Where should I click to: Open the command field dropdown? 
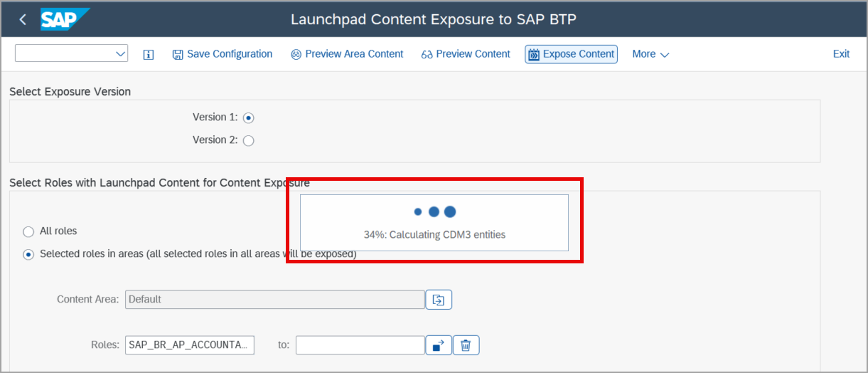tap(119, 53)
